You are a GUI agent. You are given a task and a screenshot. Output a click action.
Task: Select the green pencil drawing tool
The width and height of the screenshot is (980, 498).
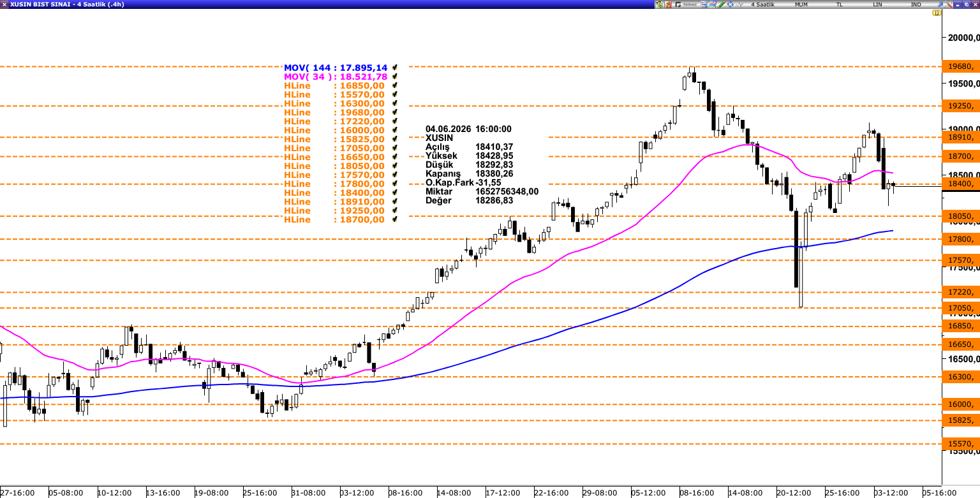tap(722, 4)
